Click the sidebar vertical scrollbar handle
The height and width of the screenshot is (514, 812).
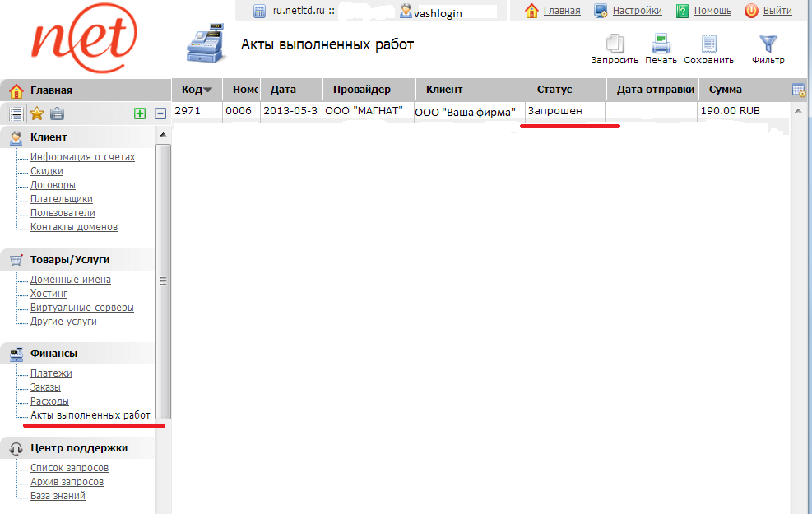click(163, 280)
